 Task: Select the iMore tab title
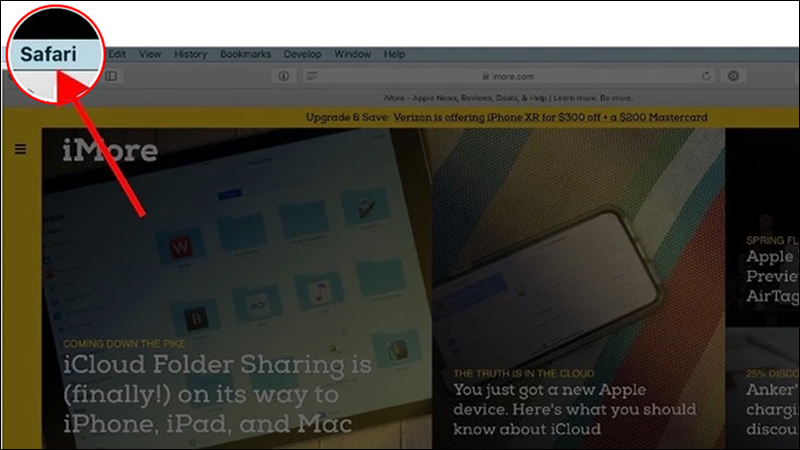coord(508,97)
